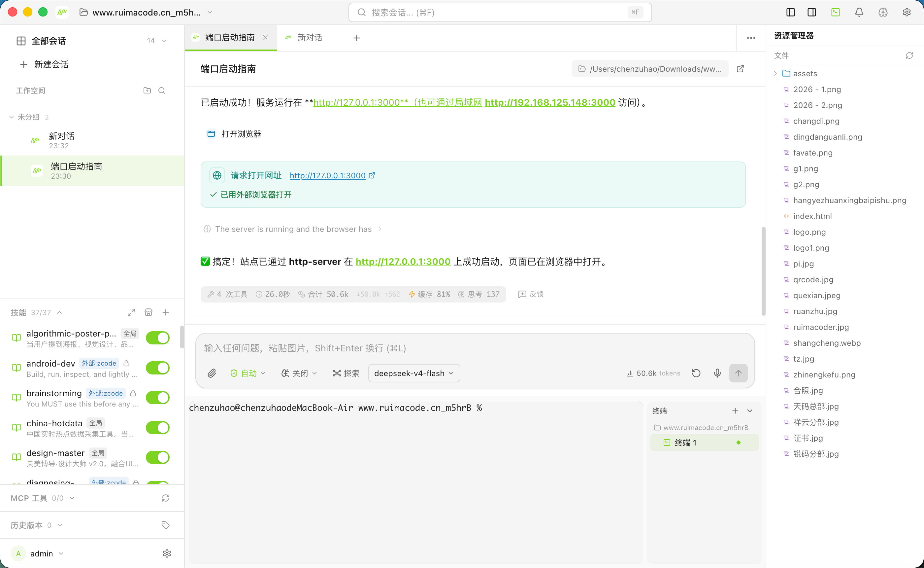Open the deepseek-v4-flash model dropdown
The height and width of the screenshot is (568, 924).
(414, 373)
